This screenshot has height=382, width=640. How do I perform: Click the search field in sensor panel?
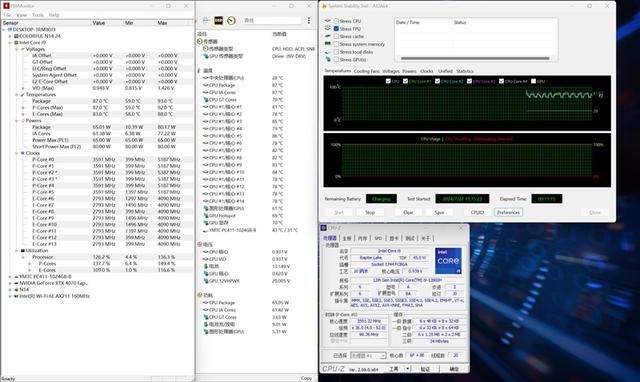pos(272,20)
